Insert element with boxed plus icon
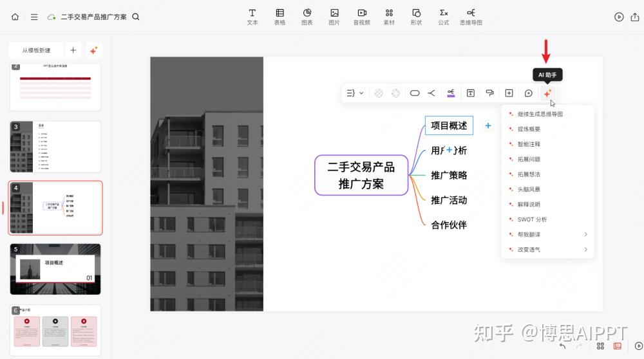The image size is (644, 359). point(509,93)
